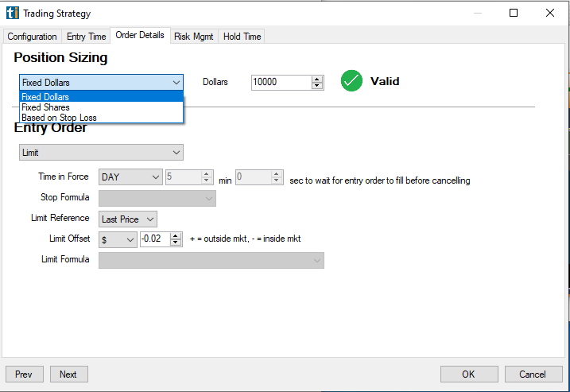Open the Limit Formula dropdown
Image resolution: width=570 pixels, height=392 pixels.
point(211,261)
